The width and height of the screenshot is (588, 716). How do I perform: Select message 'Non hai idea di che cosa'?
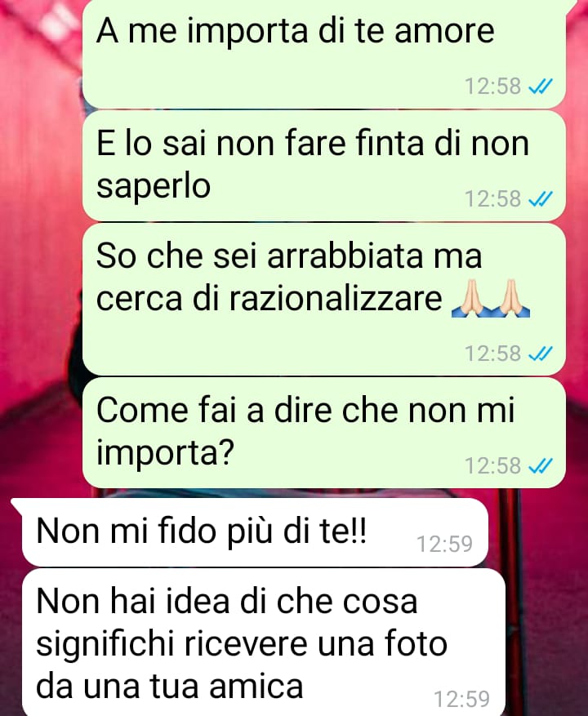[x=264, y=643]
